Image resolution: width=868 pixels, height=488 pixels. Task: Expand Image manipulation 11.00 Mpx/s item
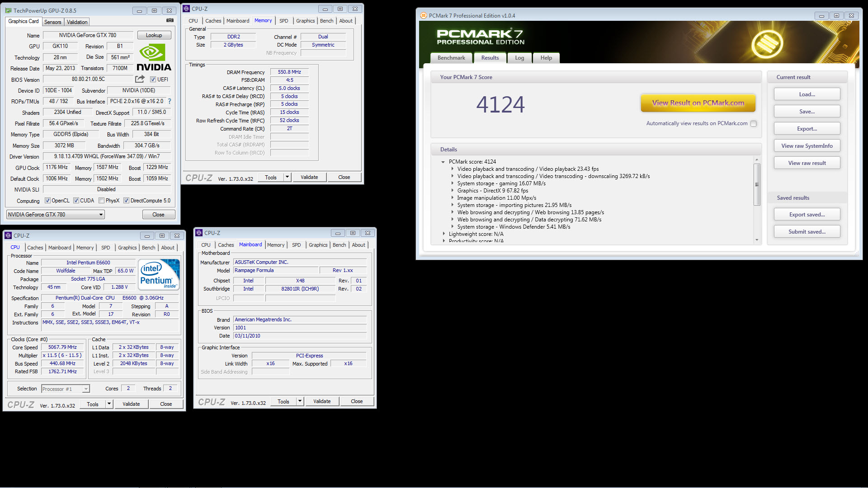tap(452, 198)
